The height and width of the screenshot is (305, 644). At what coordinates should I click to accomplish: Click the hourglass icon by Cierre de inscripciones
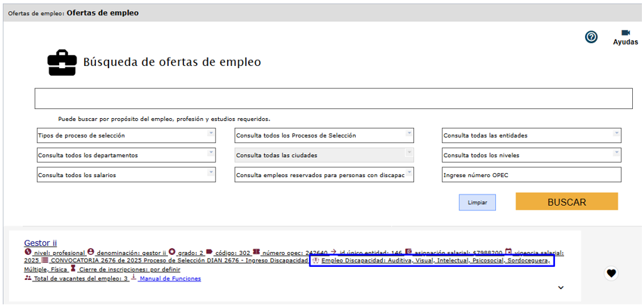click(73, 269)
